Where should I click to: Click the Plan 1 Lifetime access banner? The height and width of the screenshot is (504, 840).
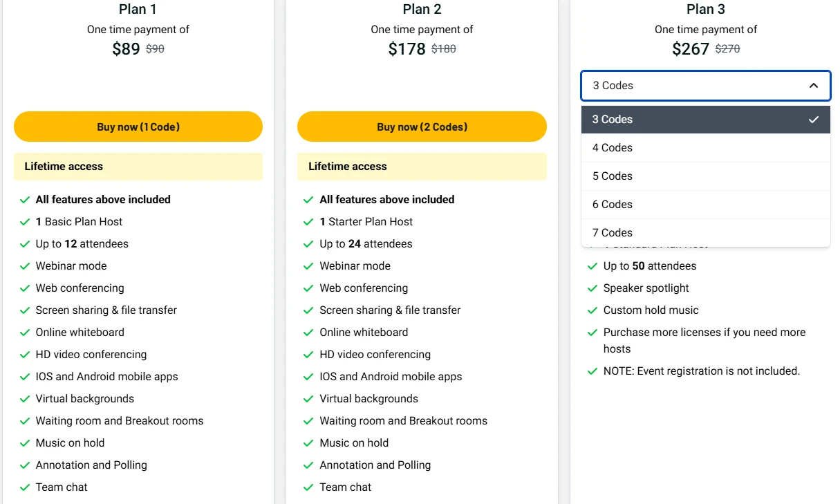point(138,167)
